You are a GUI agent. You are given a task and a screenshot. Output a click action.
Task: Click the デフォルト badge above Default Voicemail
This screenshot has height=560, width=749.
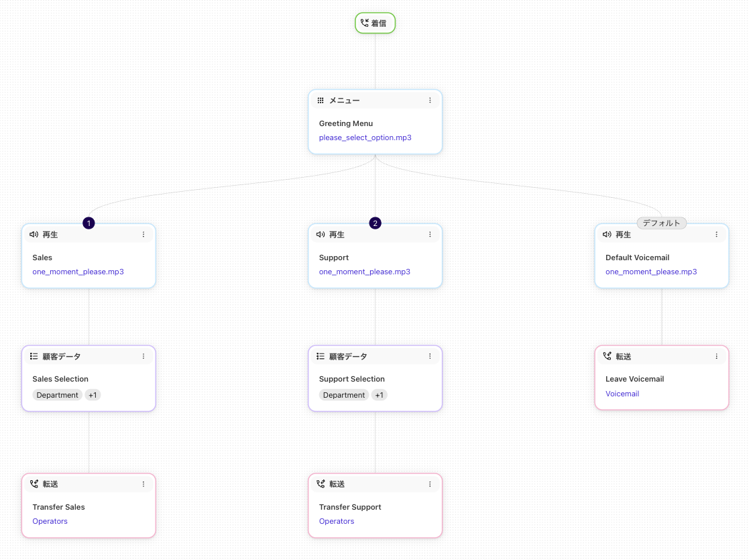coord(662,223)
